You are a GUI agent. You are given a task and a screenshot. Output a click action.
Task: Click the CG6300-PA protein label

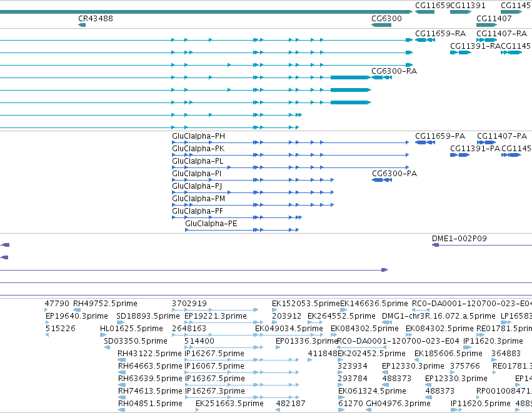(x=394, y=174)
